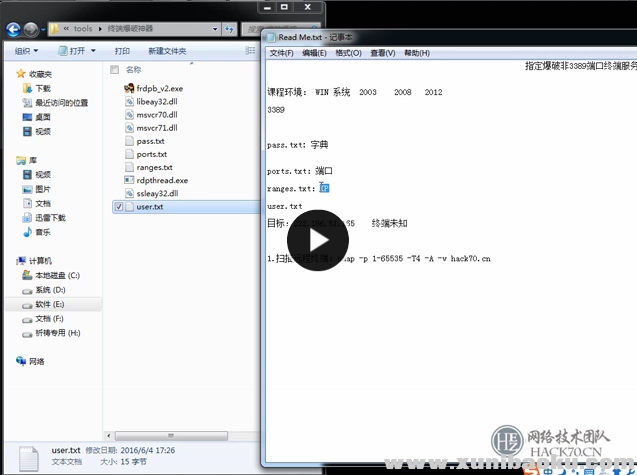
Task: Open the 组织 dropdown menu
Action: click(x=25, y=50)
